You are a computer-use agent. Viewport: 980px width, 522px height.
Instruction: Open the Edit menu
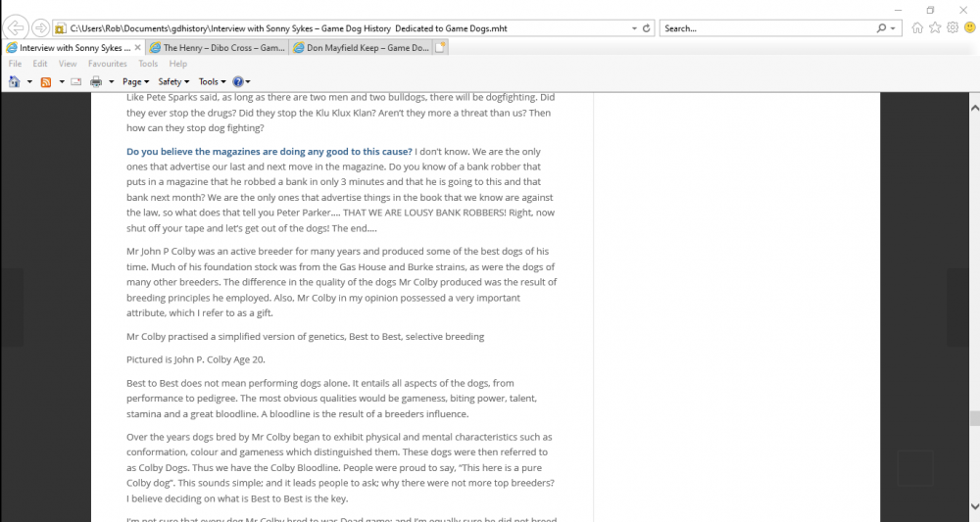point(40,64)
